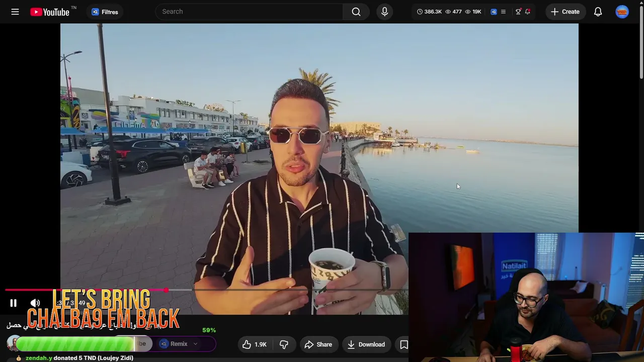This screenshot has height=362, width=644.
Task: Click the eye stat showing 19K
Action: pyautogui.click(x=473, y=12)
